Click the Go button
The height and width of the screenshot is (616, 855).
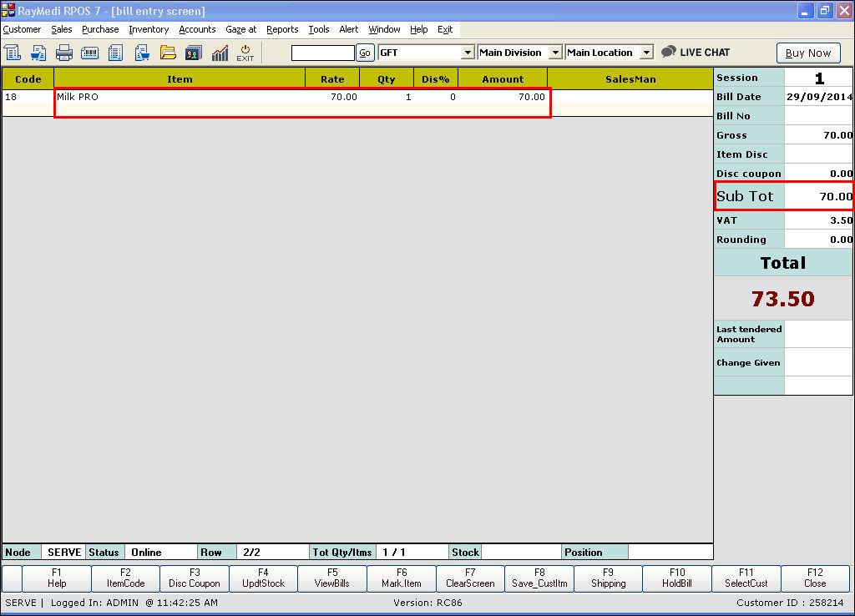[x=365, y=53]
